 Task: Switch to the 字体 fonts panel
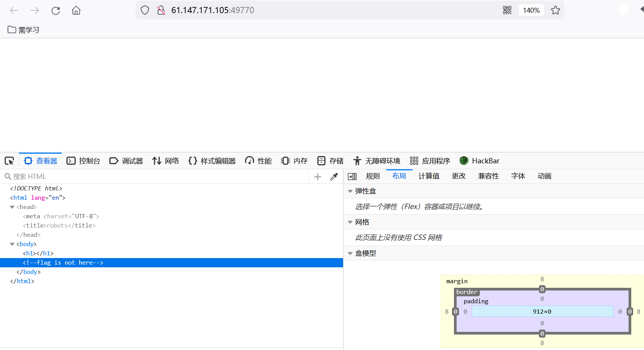click(518, 176)
